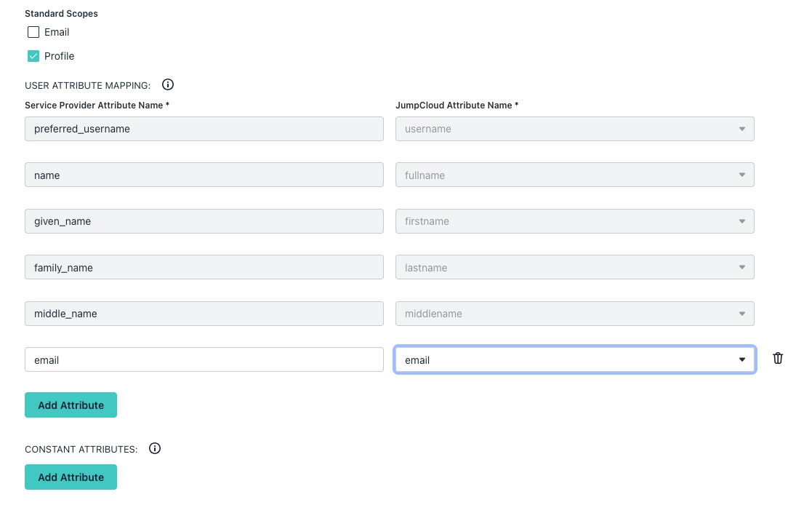The image size is (812, 505).
Task: Open User Attribute Mapping info icon
Action: coord(168,84)
